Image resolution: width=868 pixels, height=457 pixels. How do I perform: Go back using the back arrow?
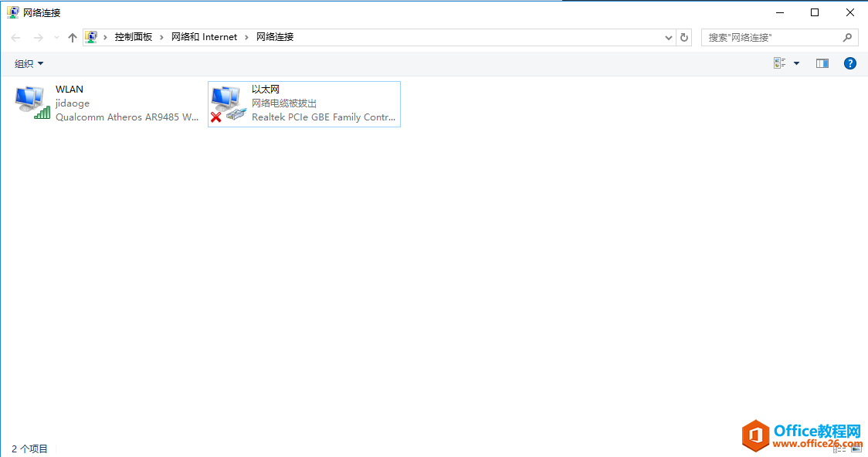pos(15,38)
